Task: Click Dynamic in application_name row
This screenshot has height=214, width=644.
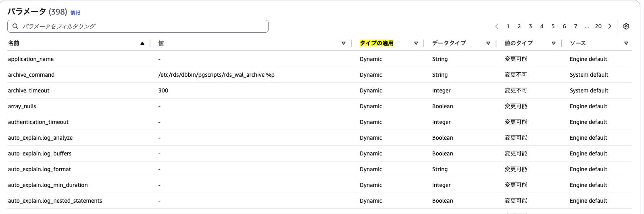Action: pos(371,59)
